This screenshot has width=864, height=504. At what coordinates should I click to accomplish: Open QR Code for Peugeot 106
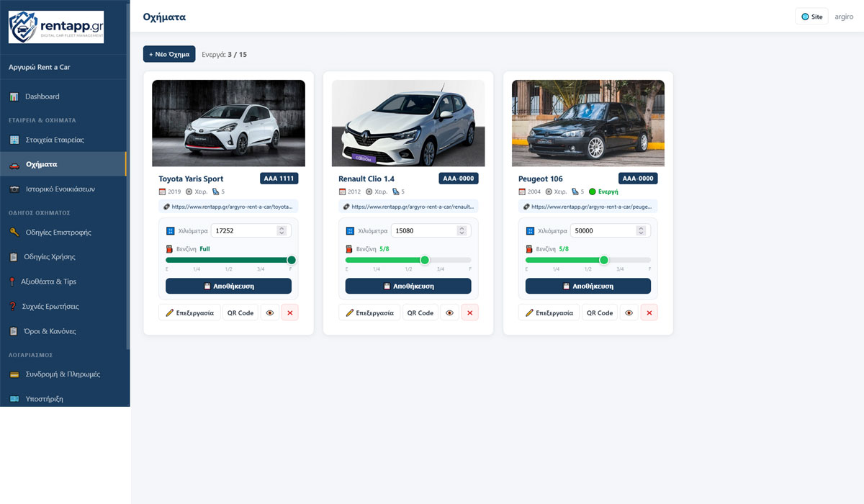(x=600, y=312)
